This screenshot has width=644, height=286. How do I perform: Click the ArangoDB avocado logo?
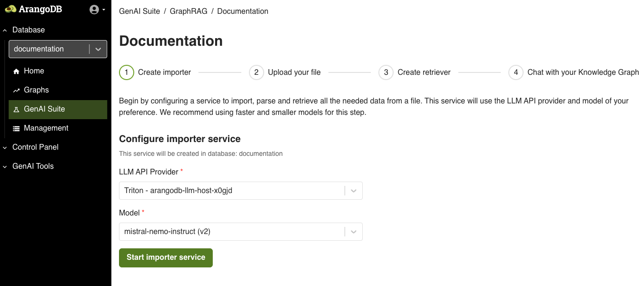tap(10, 9)
